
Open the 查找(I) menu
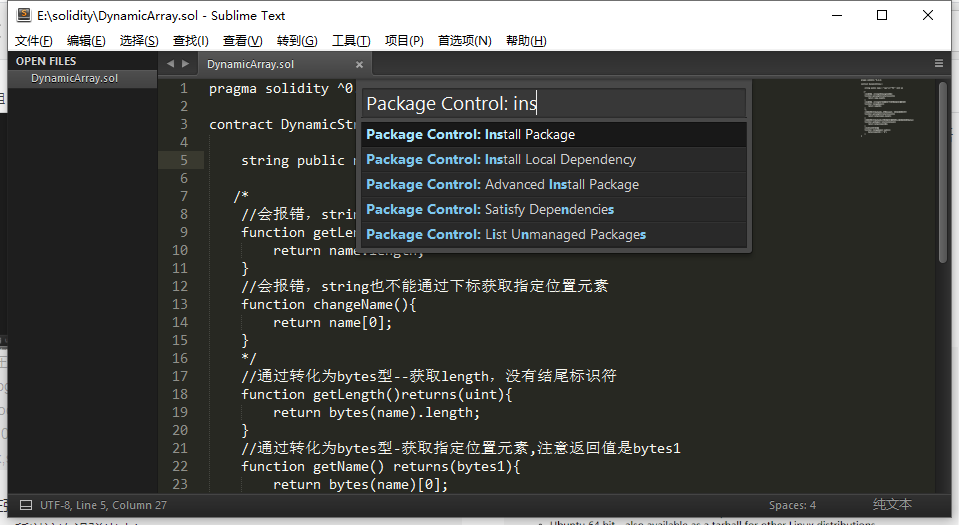tap(191, 40)
